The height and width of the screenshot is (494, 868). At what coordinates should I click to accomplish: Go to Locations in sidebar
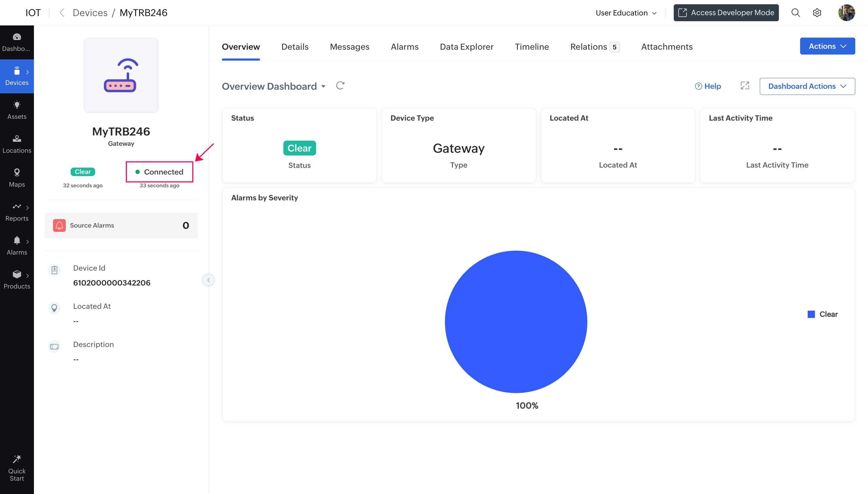17,144
